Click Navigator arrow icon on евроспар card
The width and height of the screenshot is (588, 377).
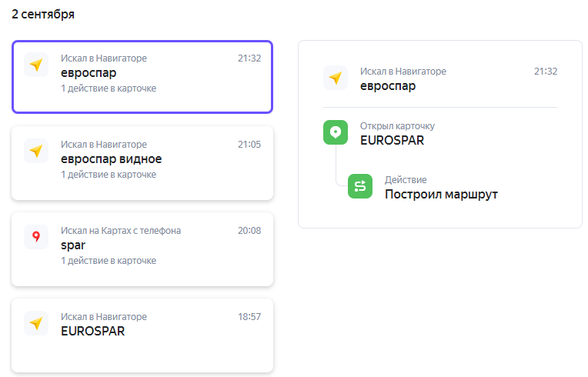coord(36,65)
